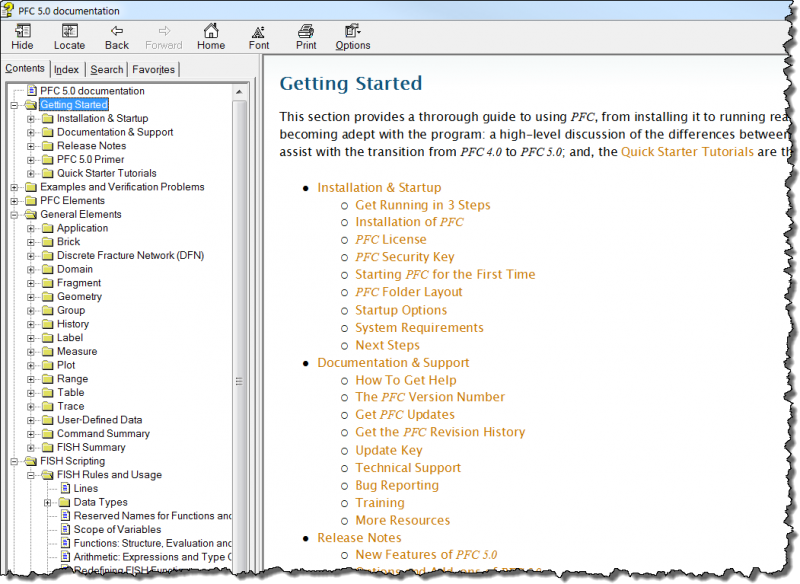Image resolution: width=800 pixels, height=584 pixels.
Task: Expand the Command Summary node
Action: 31,434
